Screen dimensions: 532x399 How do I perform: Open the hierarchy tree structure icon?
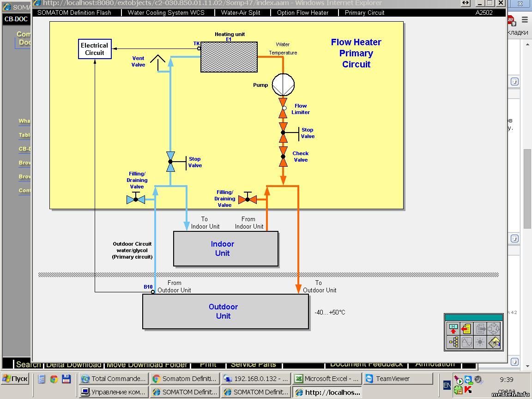pyautogui.click(x=453, y=342)
